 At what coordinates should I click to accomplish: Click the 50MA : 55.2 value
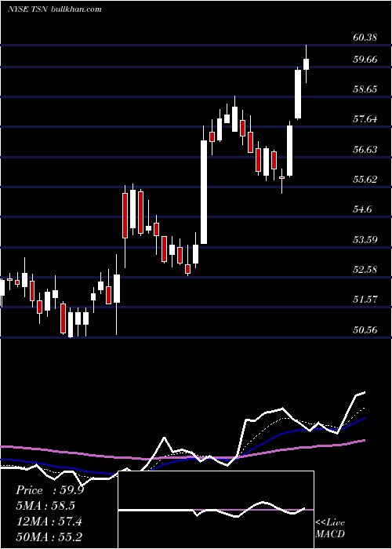pyautogui.click(x=49, y=537)
